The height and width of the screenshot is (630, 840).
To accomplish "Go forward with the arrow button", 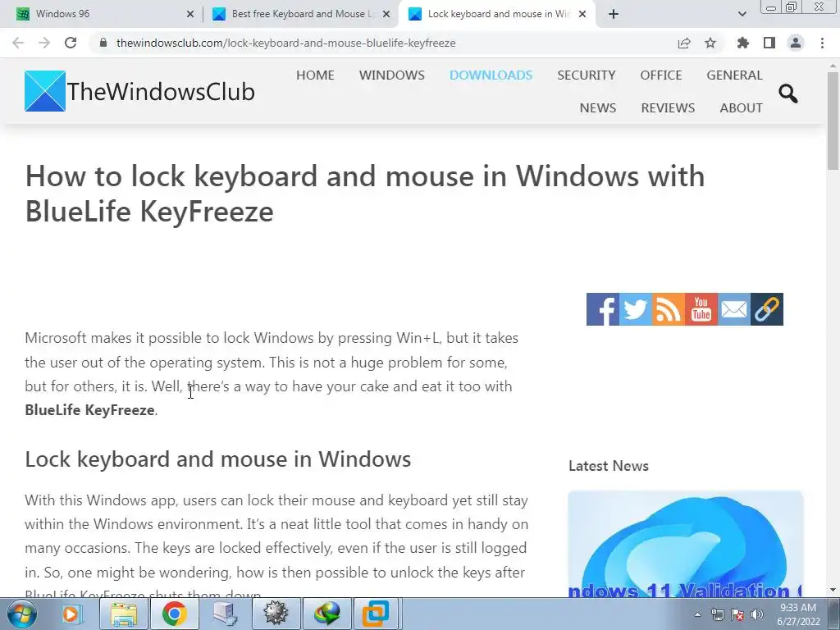I will coord(44,43).
